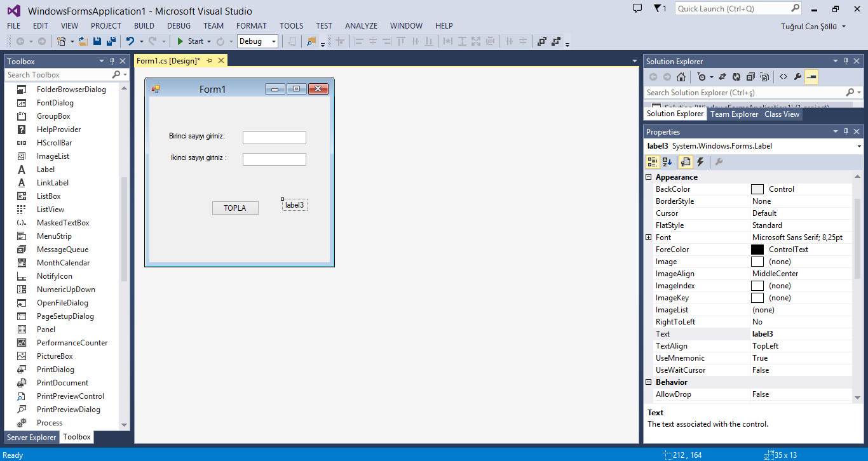Screen dimensions: 868x461
Task: Toggle Alphabetical sort in Properties panel
Action: pos(667,162)
